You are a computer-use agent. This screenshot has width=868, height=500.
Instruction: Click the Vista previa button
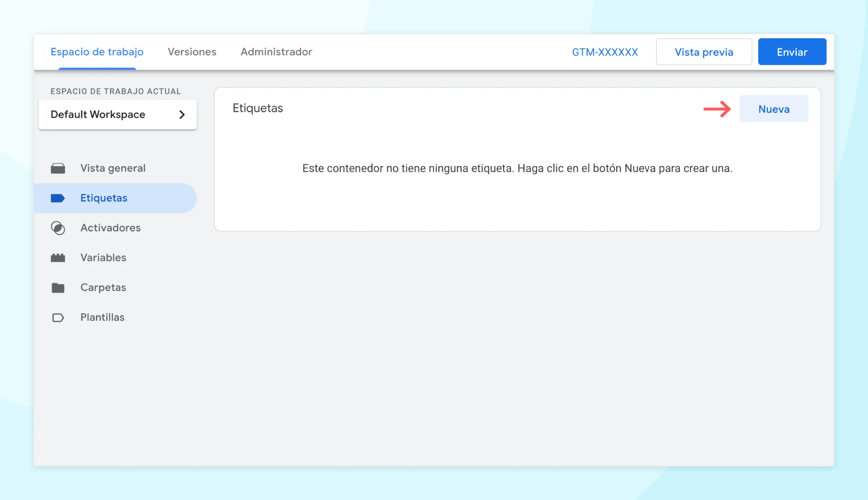(x=704, y=52)
